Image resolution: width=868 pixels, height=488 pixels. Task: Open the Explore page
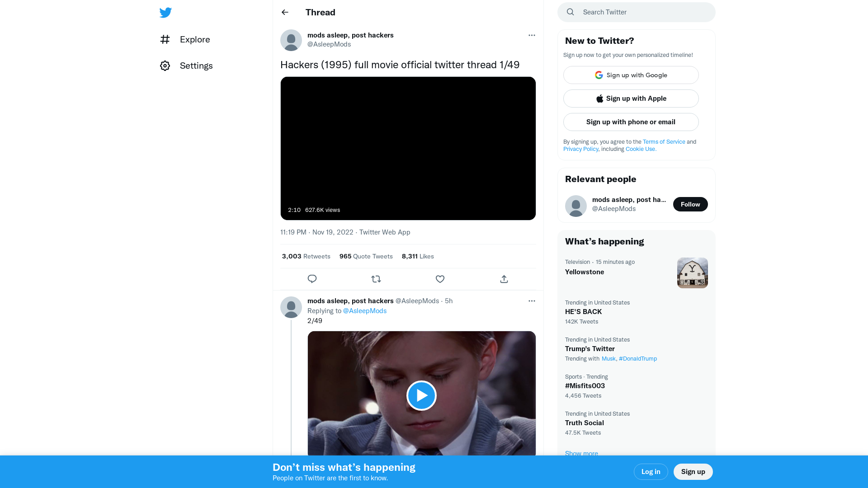(x=194, y=39)
